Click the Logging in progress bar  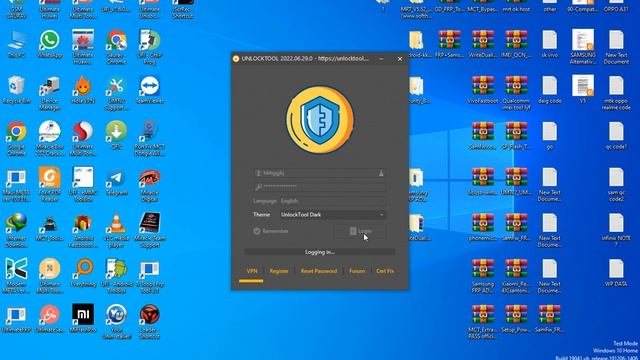(320, 252)
